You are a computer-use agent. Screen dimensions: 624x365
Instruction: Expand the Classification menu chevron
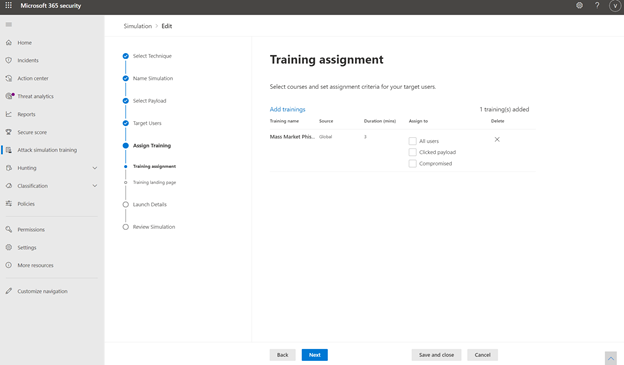coord(95,186)
